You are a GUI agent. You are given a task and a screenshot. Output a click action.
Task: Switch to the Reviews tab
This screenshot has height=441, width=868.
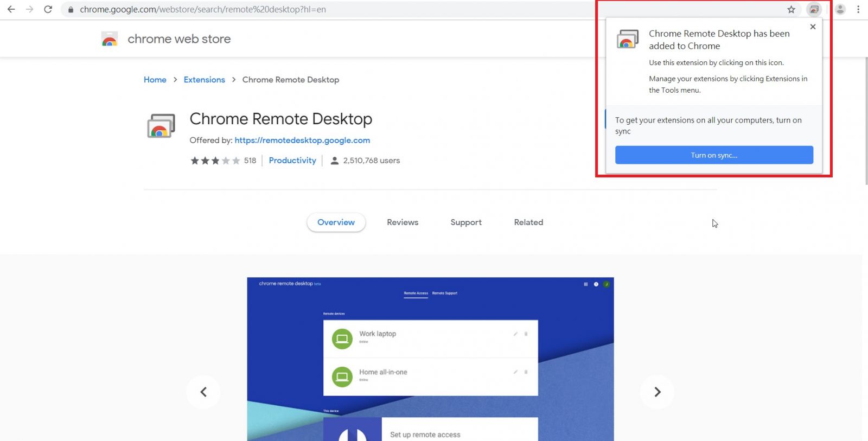(403, 222)
